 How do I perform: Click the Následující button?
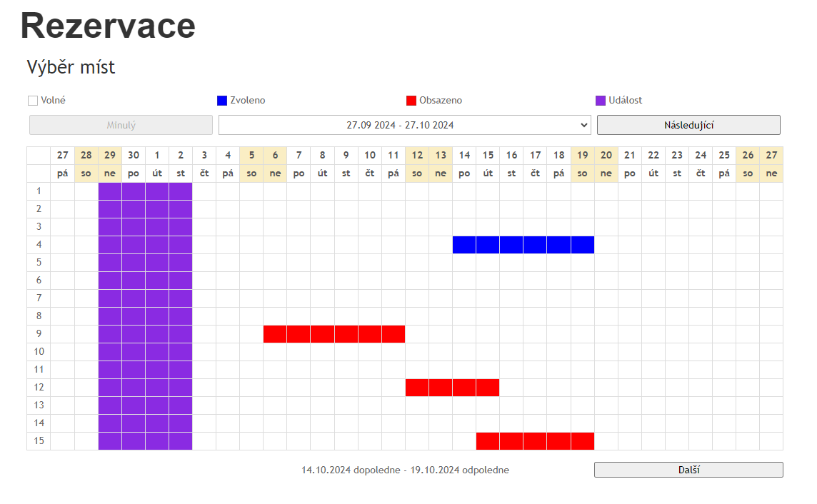pos(688,125)
